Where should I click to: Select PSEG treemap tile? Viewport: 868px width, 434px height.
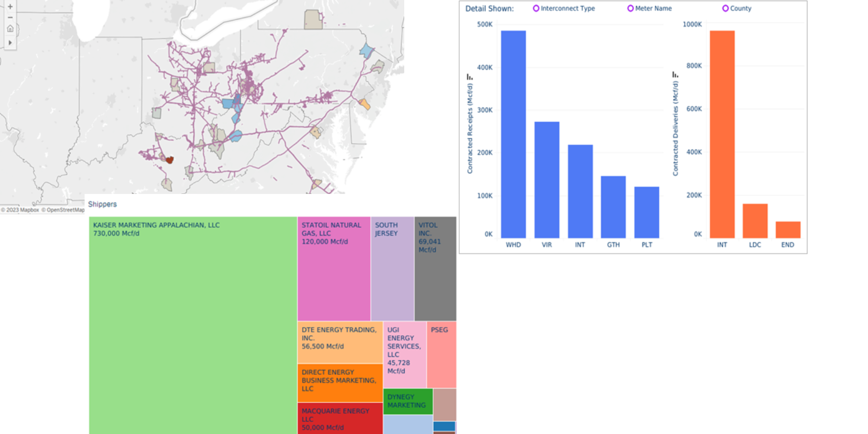click(441, 355)
